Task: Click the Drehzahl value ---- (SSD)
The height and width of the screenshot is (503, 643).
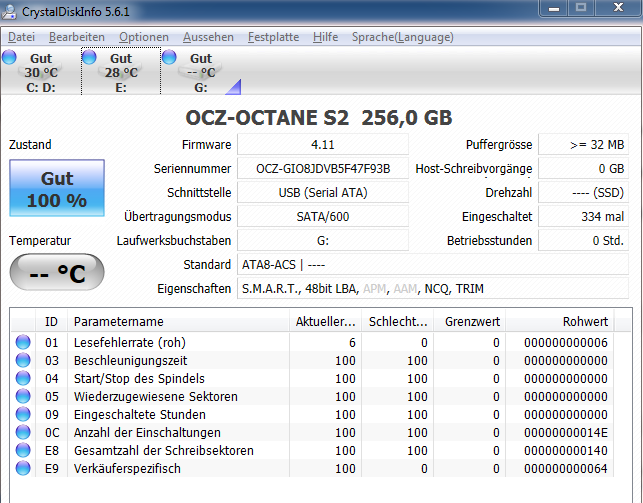Action: (x=584, y=193)
